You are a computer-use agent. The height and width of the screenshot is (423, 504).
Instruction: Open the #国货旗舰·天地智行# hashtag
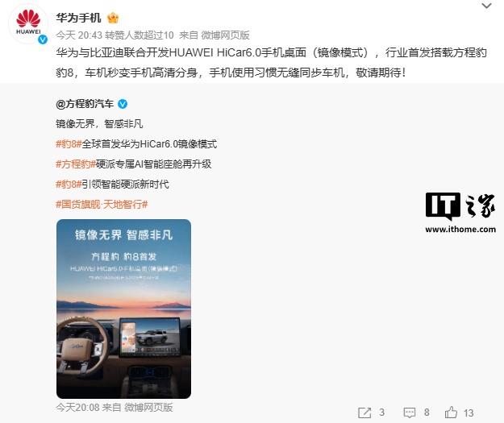click(102, 205)
